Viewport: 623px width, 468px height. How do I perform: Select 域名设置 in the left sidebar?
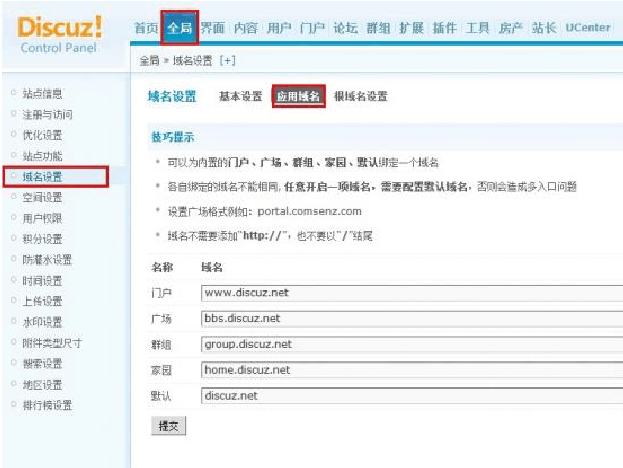[x=42, y=177]
